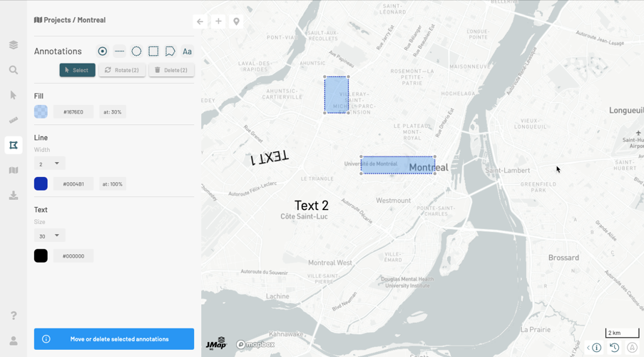Toggle the rectangle annotation tool
Screen dimensions: 644x357
(153, 51)
